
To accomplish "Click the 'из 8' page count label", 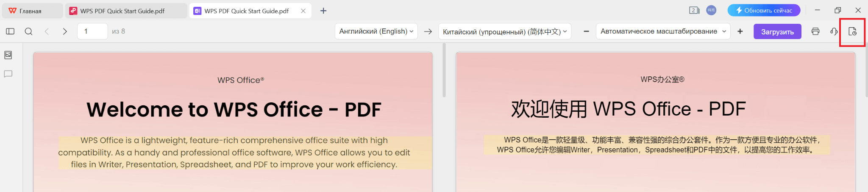I will [118, 31].
